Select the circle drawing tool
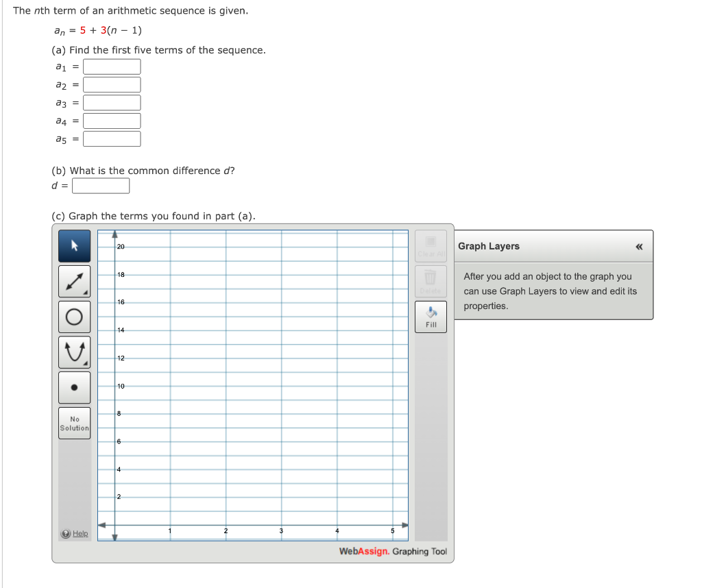Viewport: 702px width, 588px height. (74, 317)
